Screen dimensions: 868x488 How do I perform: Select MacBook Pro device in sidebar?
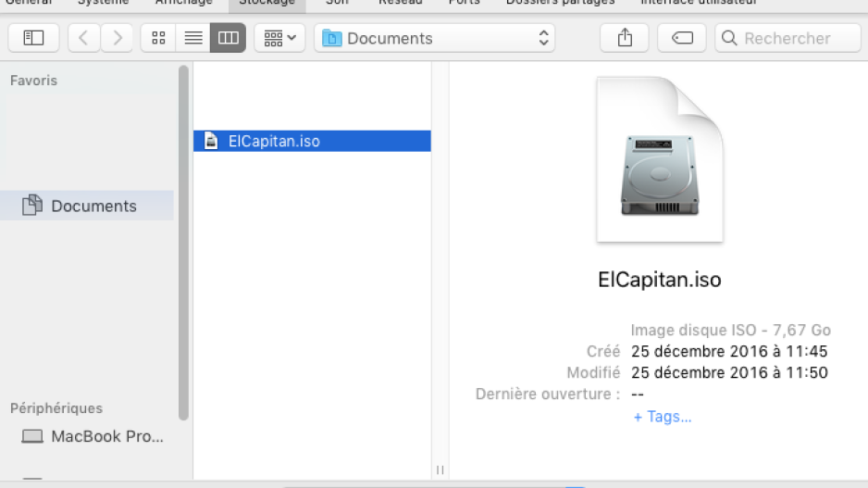87,436
